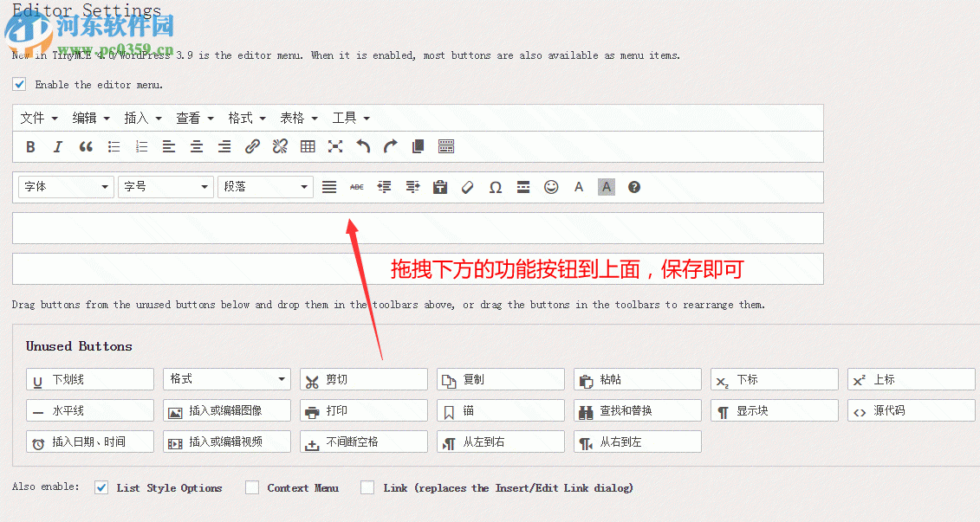Enable the Context Menu option
This screenshot has width=980, height=522.
[251, 487]
